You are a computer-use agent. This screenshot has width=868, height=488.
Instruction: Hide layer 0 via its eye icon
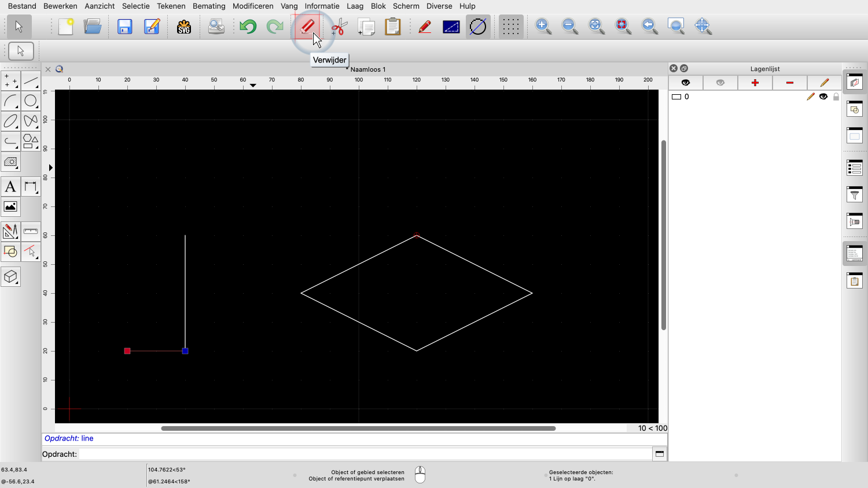823,97
